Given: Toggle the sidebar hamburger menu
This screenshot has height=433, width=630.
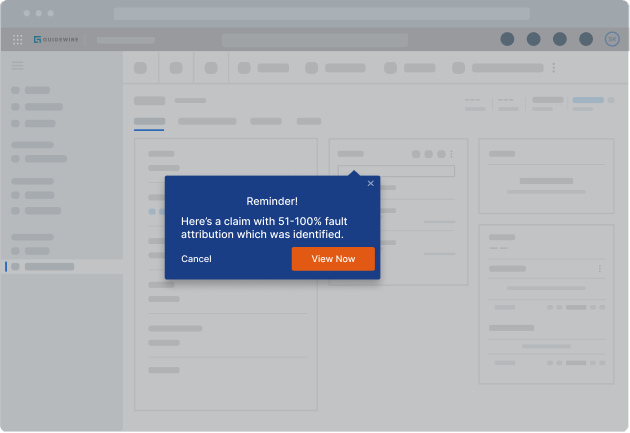Looking at the screenshot, I should (17, 65).
